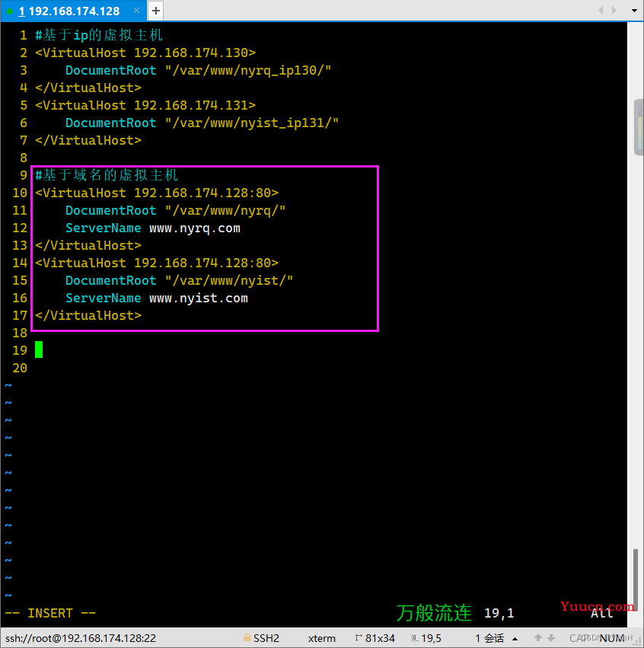Place cursor on '<VirtualHost 192.168.174.130>' line
This screenshot has height=648, width=644.
(145, 53)
